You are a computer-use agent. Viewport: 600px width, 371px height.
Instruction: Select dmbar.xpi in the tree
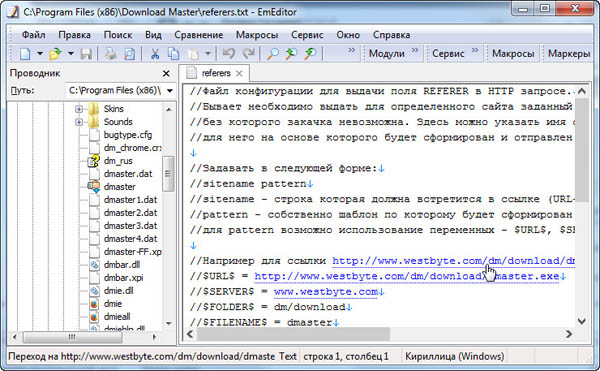tap(123, 278)
